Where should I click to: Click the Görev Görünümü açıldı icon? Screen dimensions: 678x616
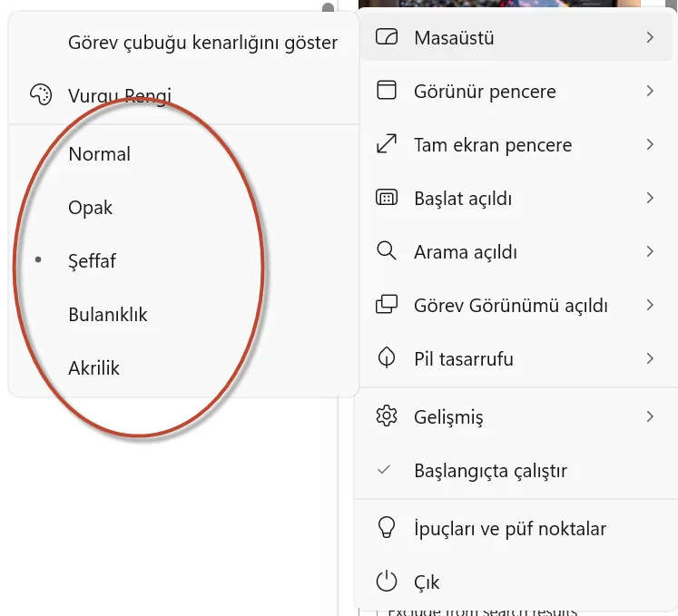pos(387,305)
